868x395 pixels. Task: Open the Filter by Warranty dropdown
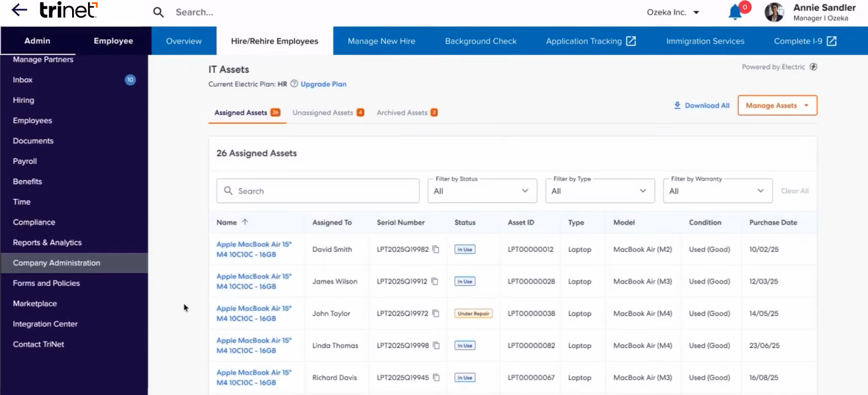[x=718, y=191]
